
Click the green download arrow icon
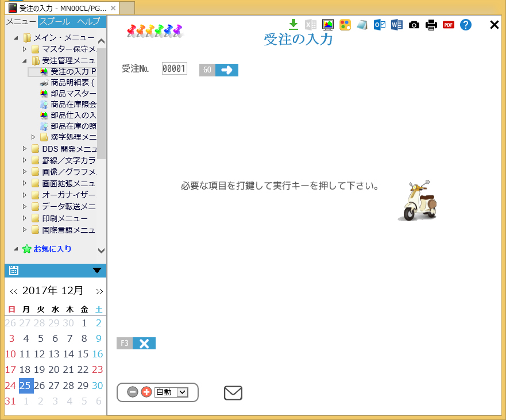pyautogui.click(x=293, y=24)
